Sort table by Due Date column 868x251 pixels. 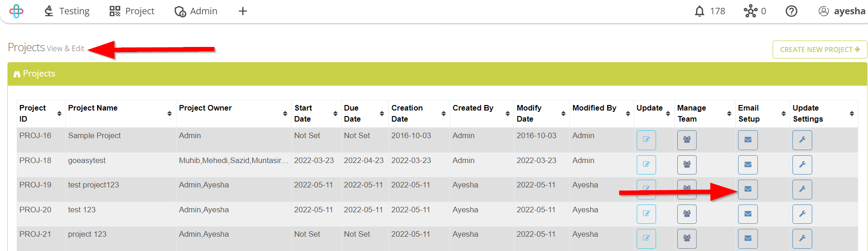pyautogui.click(x=364, y=113)
